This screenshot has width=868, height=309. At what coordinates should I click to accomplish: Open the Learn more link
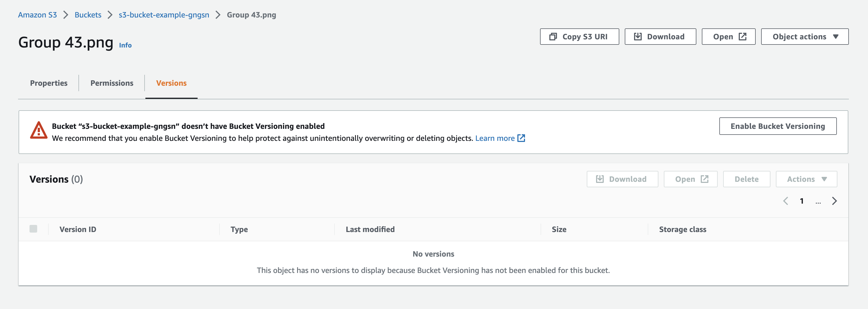click(x=494, y=138)
